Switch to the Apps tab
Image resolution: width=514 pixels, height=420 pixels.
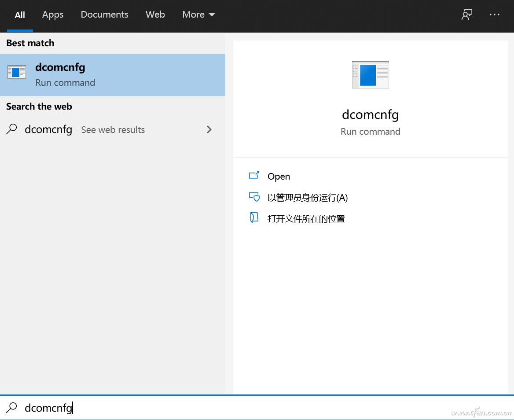coord(52,15)
